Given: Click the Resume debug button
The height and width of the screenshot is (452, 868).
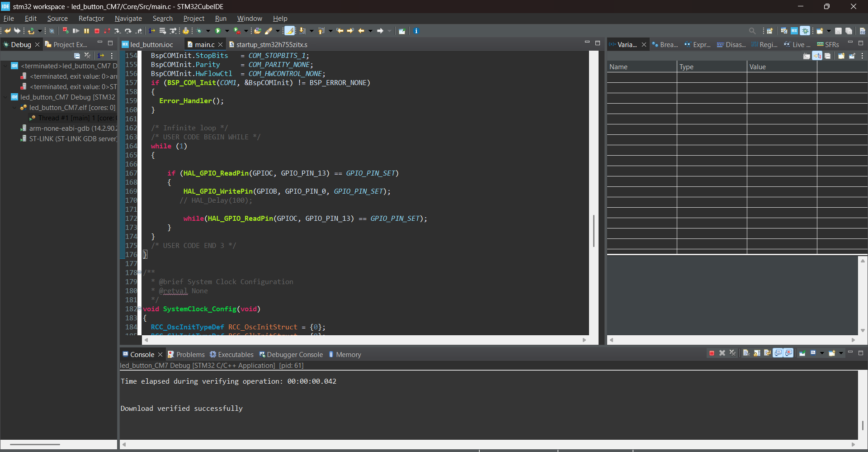Looking at the screenshot, I should [76, 31].
